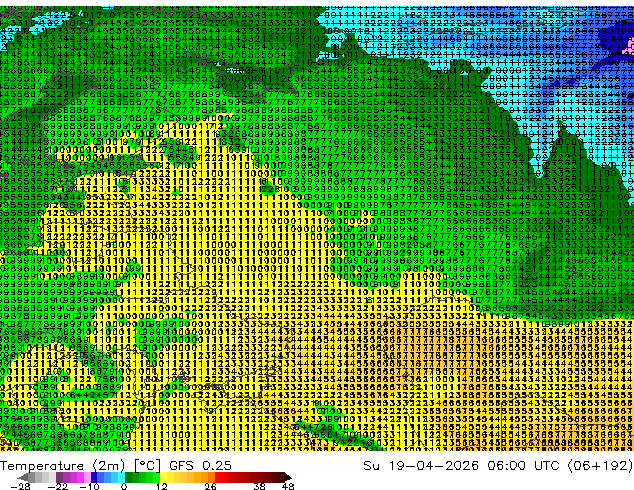Click the 'GFS 0.25' model label
The height and width of the screenshot is (490, 634).
point(201,465)
